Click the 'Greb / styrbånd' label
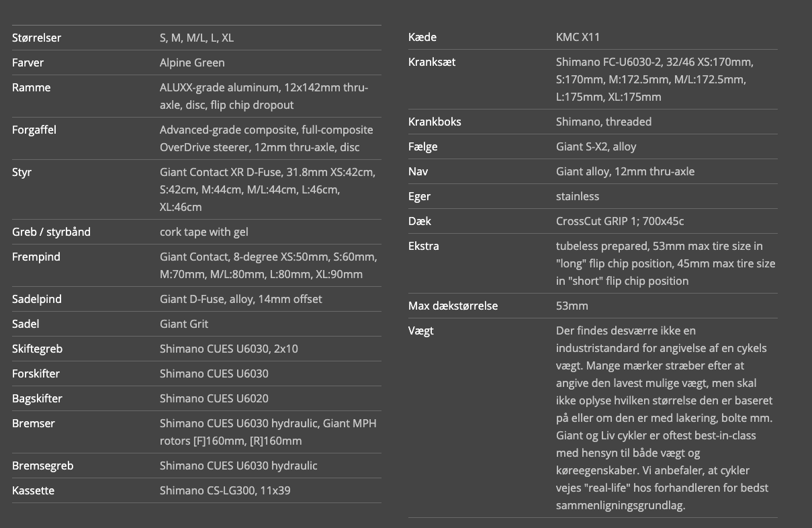The height and width of the screenshot is (528, 812). click(x=51, y=232)
